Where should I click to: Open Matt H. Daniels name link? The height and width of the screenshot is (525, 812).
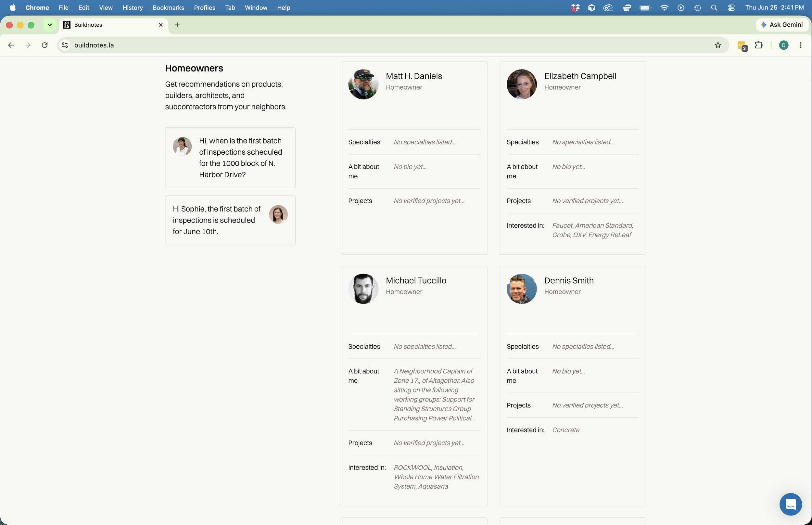(414, 76)
